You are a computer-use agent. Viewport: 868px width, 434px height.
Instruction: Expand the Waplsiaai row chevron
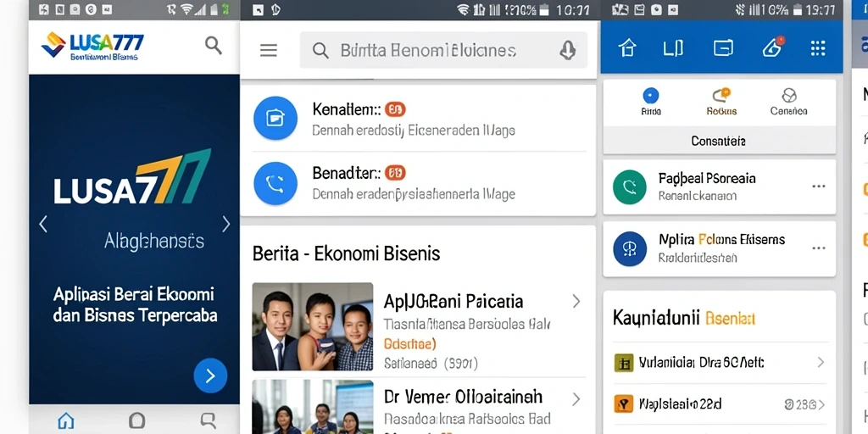pos(821,404)
